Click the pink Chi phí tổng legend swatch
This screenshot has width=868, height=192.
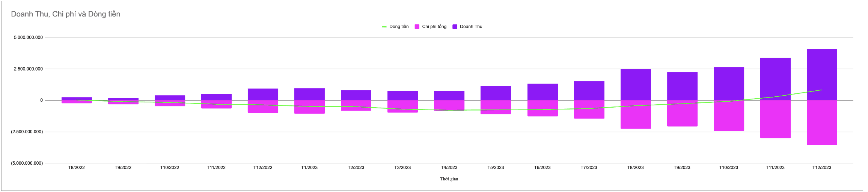tap(417, 27)
